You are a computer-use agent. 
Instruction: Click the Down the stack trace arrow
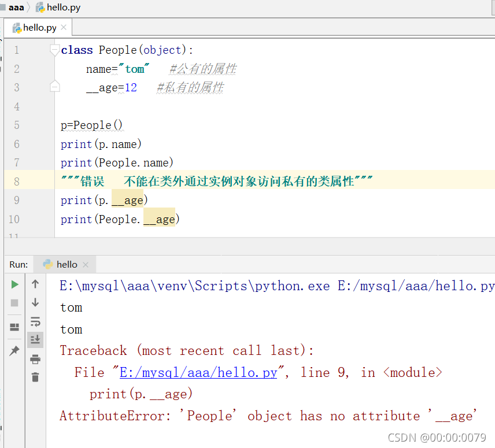tap(35, 302)
